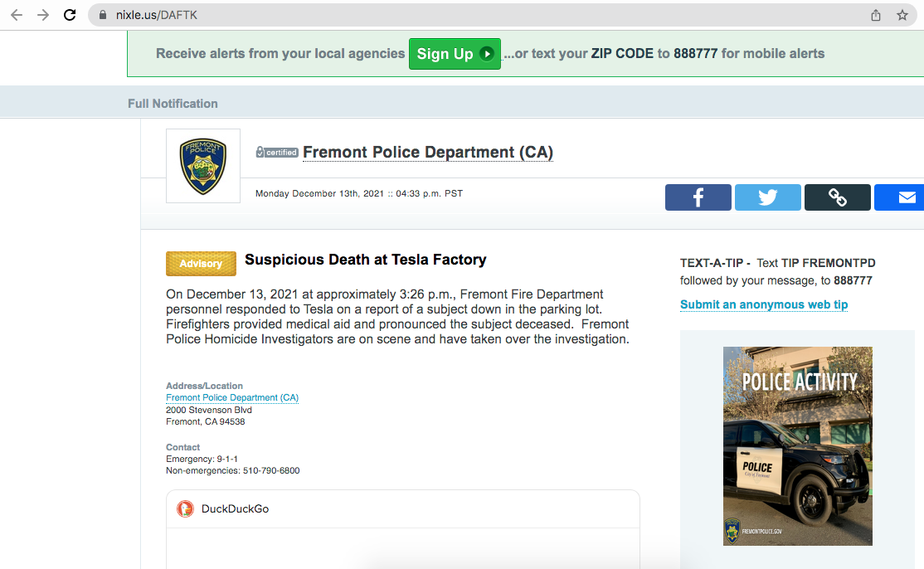The image size is (924, 569).
Task: Click the TEXT-A-TIP instructions text
Action: (778, 271)
